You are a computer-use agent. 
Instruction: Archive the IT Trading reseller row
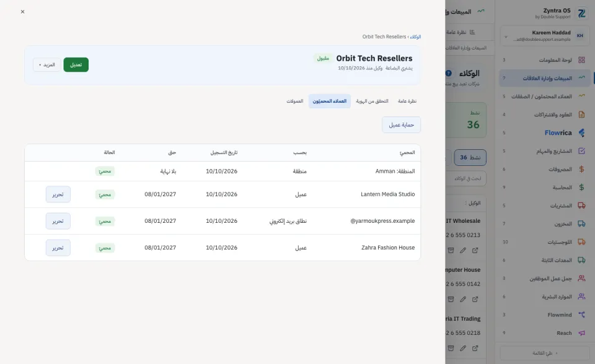(x=451, y=348)
